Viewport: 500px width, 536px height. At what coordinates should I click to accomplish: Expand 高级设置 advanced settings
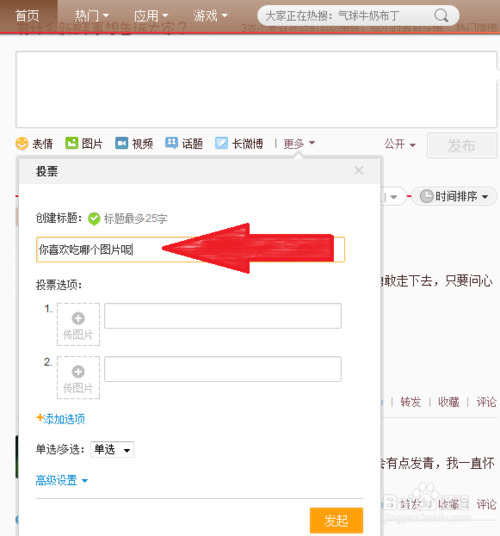(x=62, y=480)
